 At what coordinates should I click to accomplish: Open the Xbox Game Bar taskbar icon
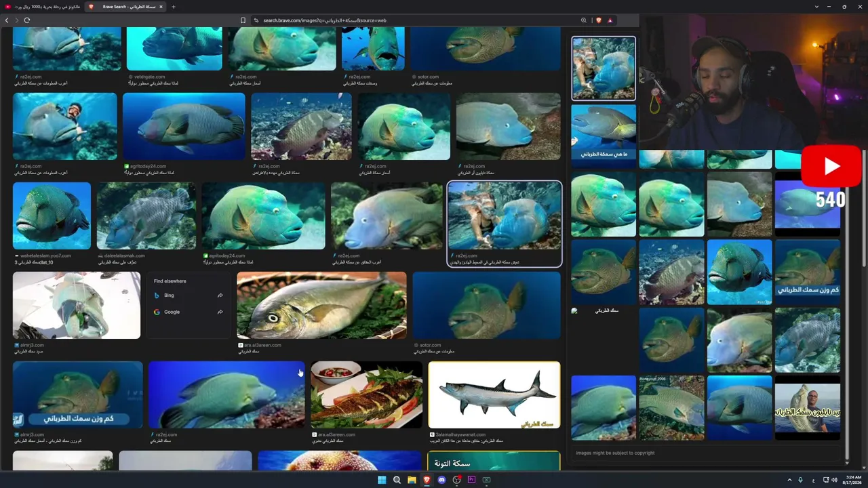[486, 480]
